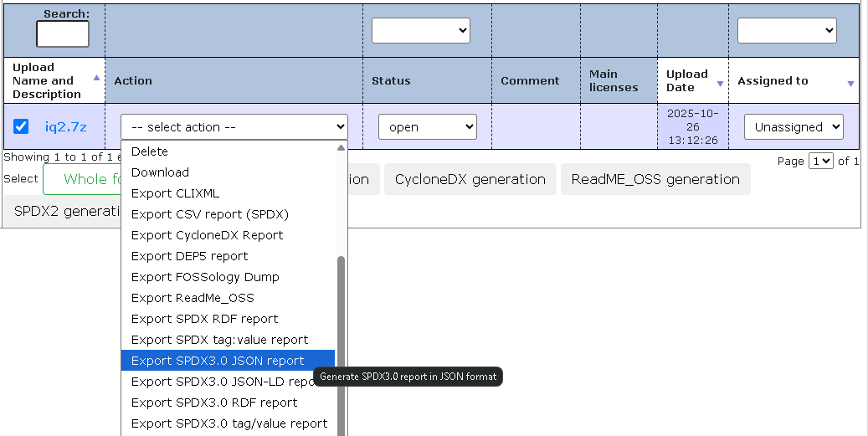Image resolution: width=868 pixels, height=436 pixels.
Task: Open the status filter dropdown in header
Action: click(420, 31)
